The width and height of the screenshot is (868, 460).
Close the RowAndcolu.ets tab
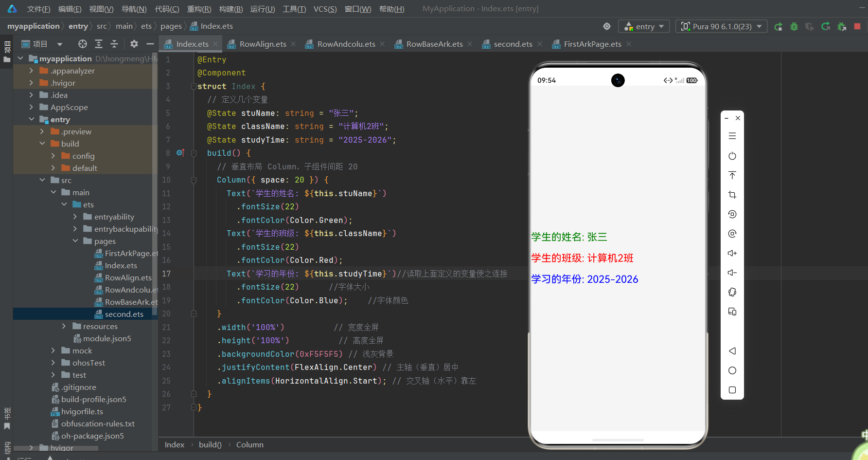(382, 44)
